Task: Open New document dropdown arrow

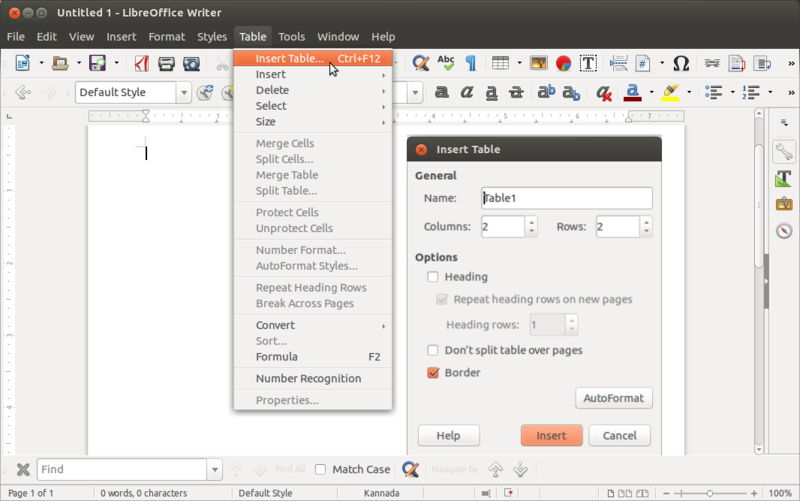Action: tap(41, 63)
